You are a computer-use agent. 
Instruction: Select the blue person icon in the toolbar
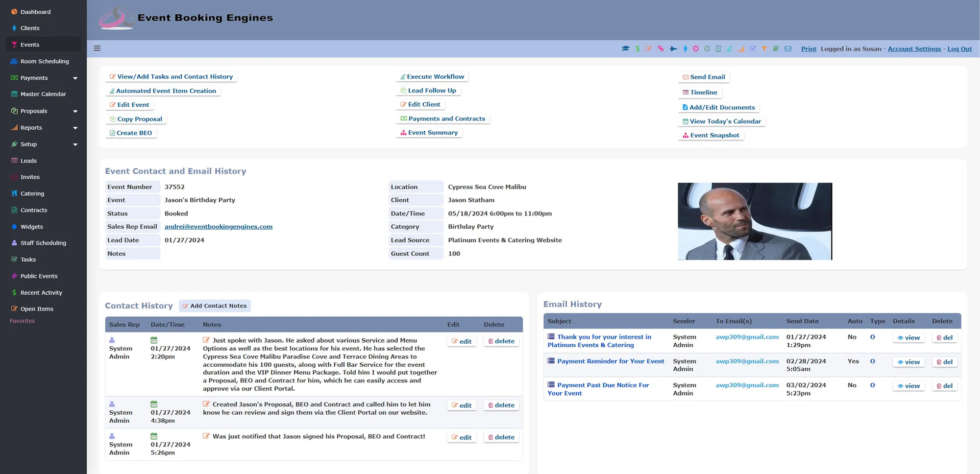685,48
